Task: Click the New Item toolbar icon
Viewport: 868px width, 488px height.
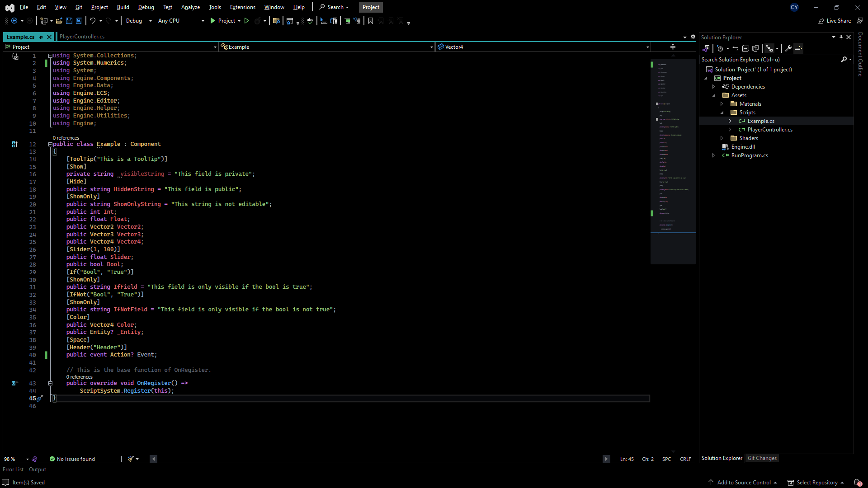Action: (44, 21)
